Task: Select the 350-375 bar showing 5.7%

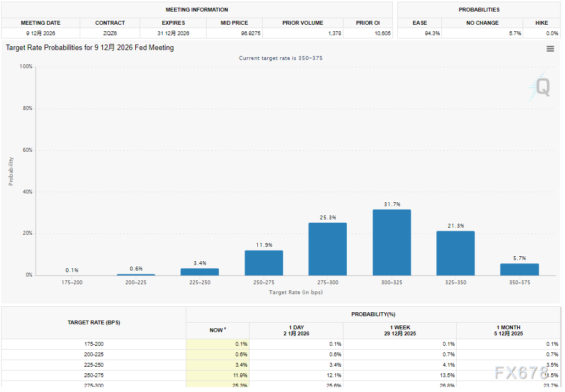Action: tap(519, 269)
